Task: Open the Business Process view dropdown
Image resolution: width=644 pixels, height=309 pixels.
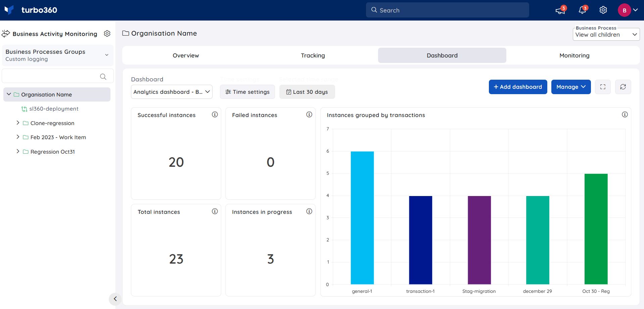Action: [x=606, y=35]
